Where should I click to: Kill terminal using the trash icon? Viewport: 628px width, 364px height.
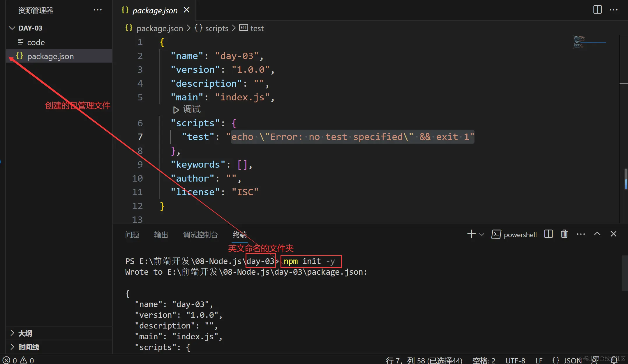tap(564, 234)
